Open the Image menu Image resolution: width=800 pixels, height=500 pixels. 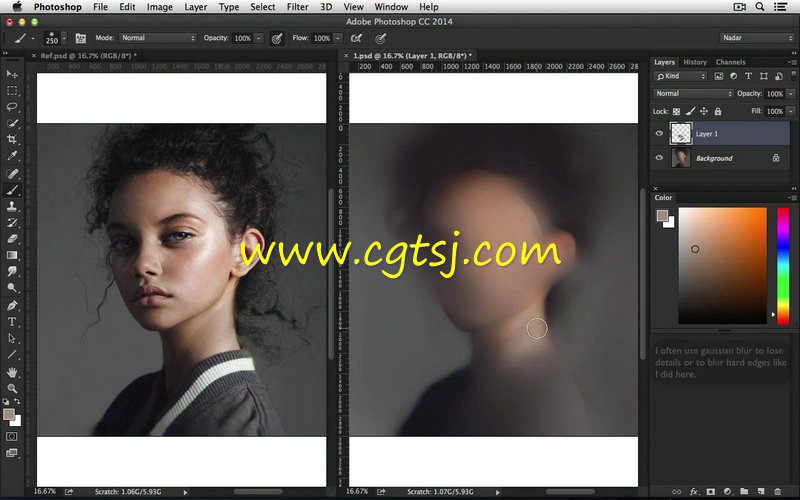[x=160, y=7]
